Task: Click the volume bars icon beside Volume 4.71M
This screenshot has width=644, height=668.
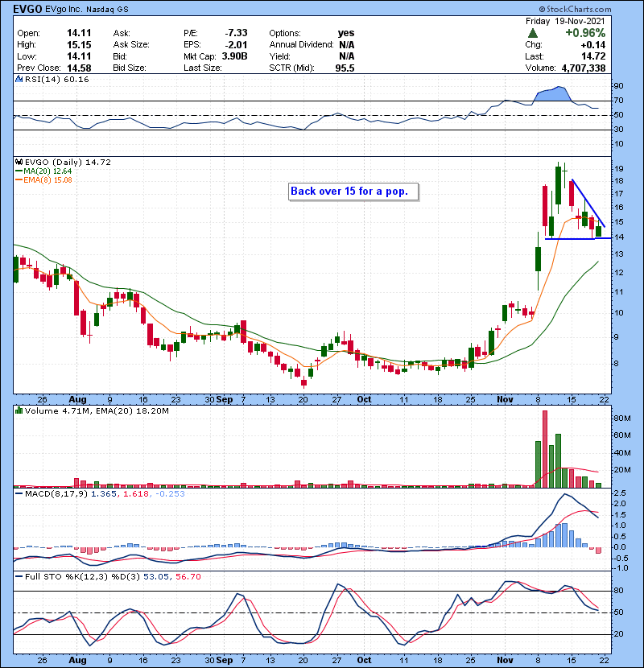Action: [19, 411]
